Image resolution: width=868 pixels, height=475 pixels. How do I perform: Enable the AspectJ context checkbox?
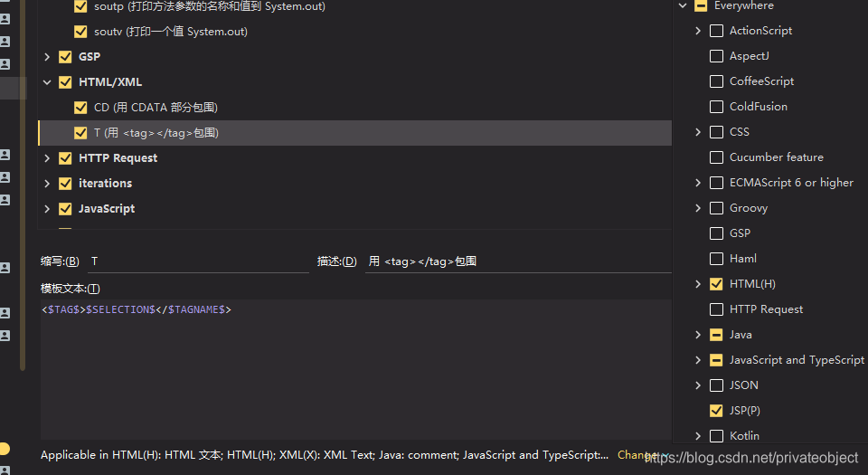(x=716, y=56)
